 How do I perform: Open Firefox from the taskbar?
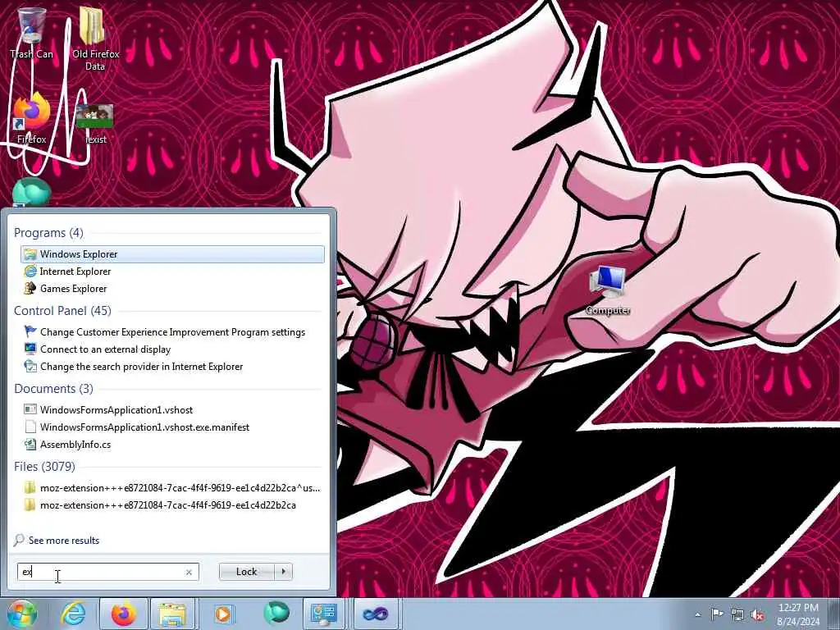(x=123, y=614)
